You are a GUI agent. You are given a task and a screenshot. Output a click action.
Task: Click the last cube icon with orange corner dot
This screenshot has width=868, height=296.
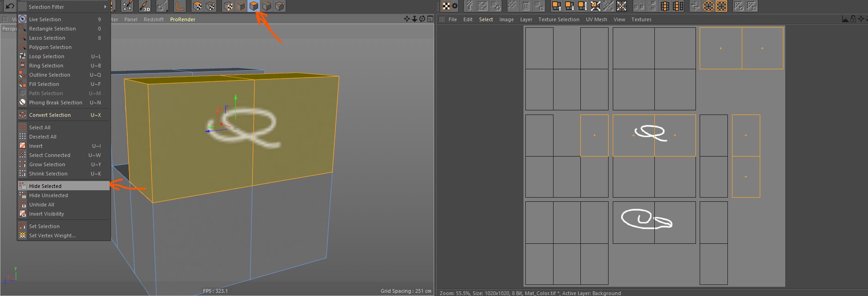[280, 6]
